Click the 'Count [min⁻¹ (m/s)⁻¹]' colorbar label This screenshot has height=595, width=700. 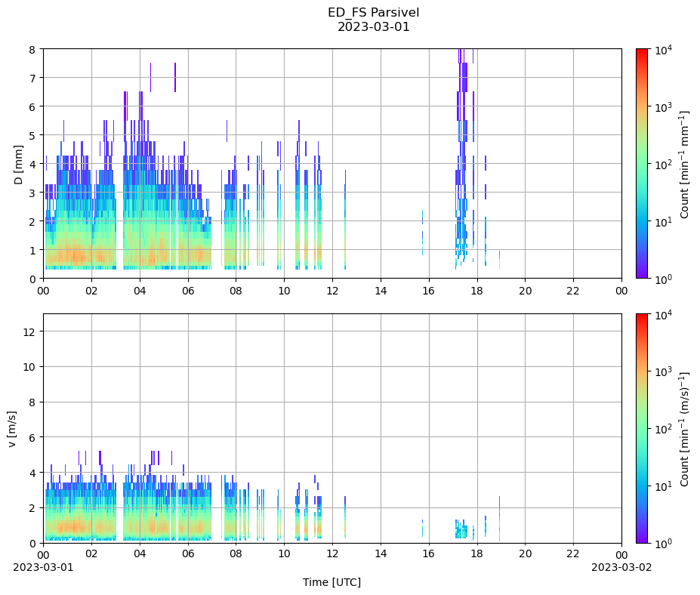(684, 429)
